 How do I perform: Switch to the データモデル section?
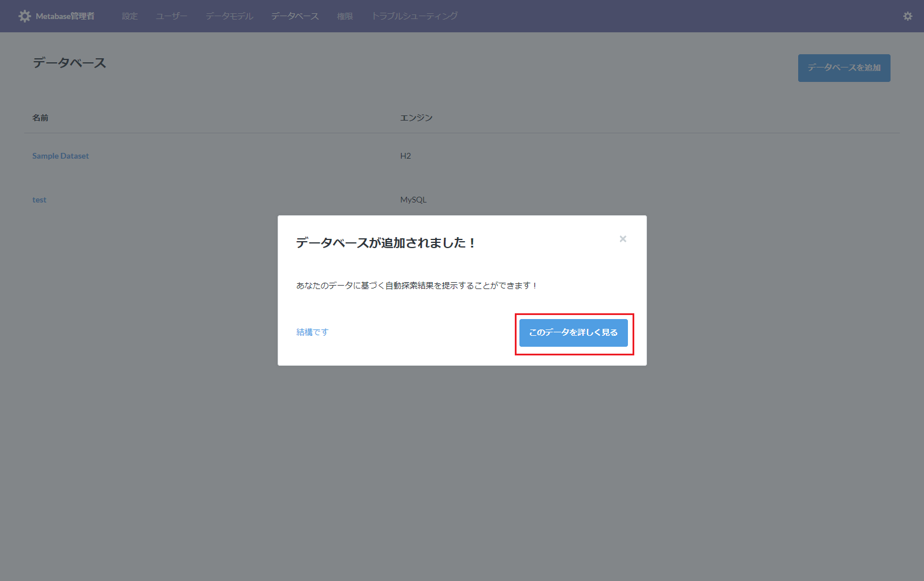229,16
